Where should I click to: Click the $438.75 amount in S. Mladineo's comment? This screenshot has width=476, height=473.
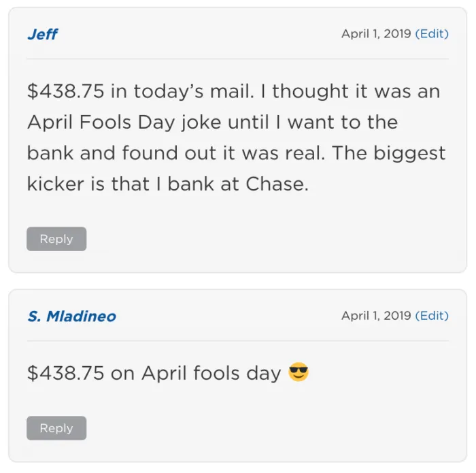coord(65,373)
